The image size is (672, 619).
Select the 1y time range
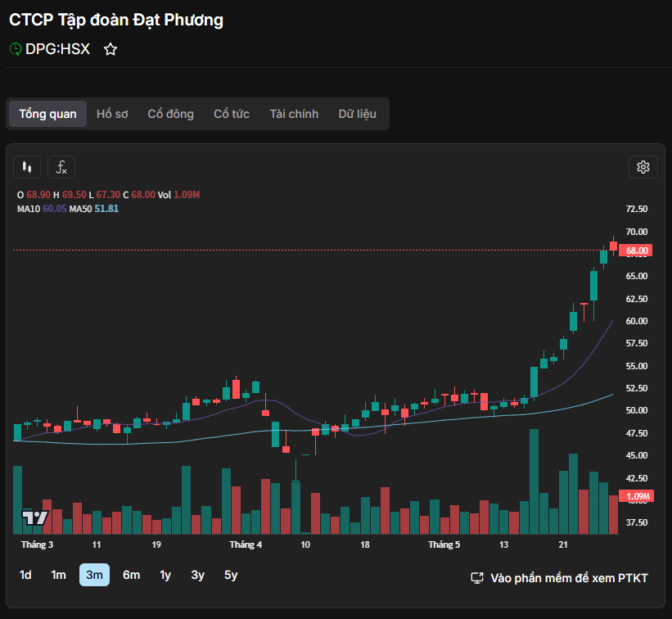165,575
